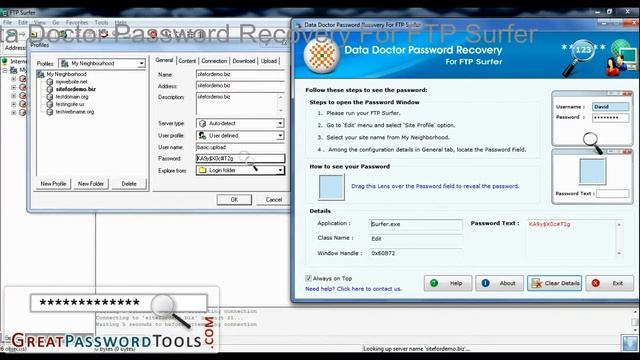640x360 pixels.
Task: Switch to the Download tab in Profiles
Action: [244, 61]
